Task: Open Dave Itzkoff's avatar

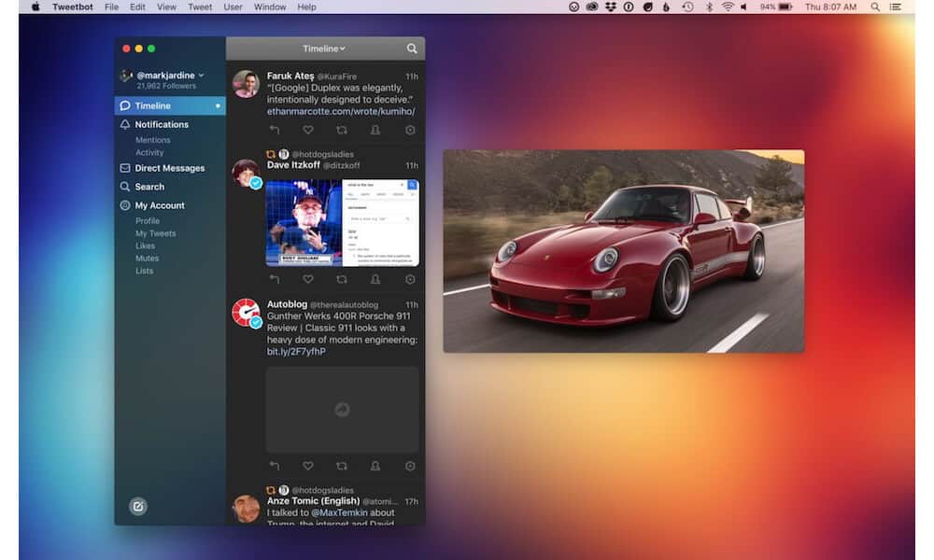Action: tap(246, 174)
